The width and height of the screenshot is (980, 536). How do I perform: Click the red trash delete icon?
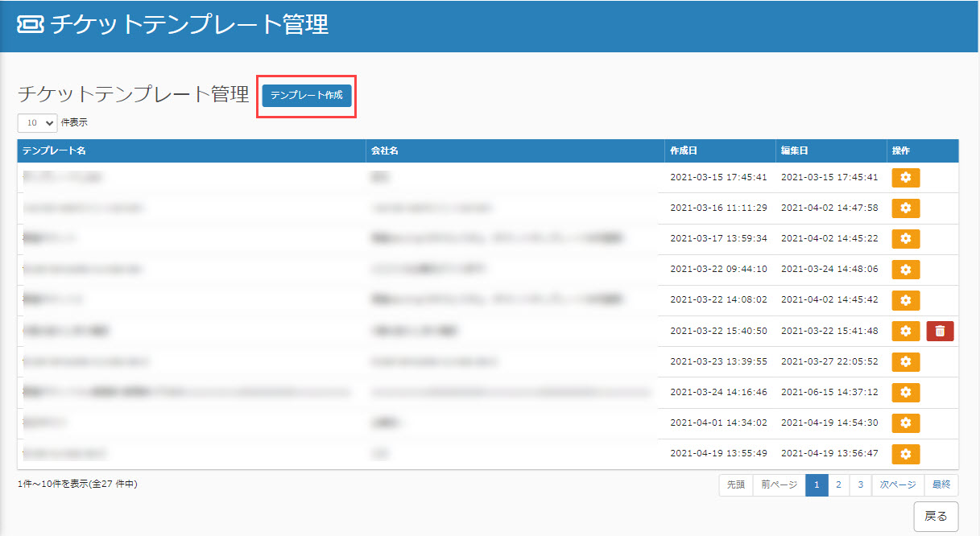point(940,331)
